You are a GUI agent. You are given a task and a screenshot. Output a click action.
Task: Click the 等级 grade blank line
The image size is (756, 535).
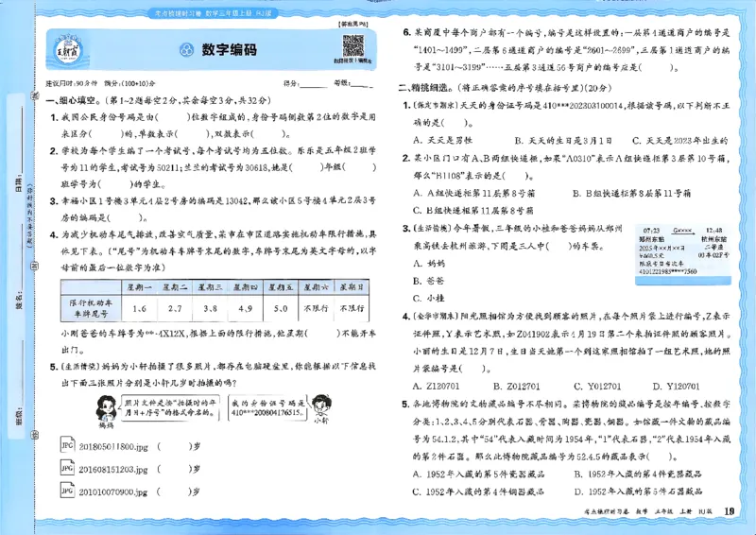pyautogui.click(x=362, y=84)
